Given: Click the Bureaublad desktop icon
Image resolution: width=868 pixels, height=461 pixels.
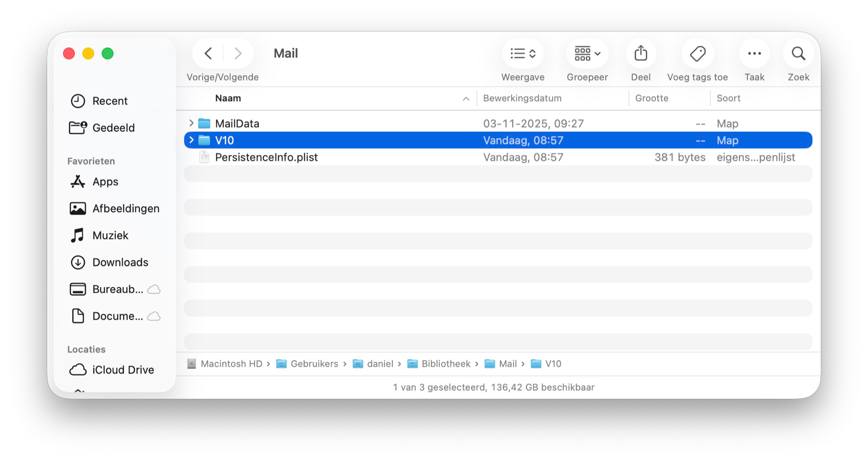Looking at the screenshot, I should pos(78,289).
